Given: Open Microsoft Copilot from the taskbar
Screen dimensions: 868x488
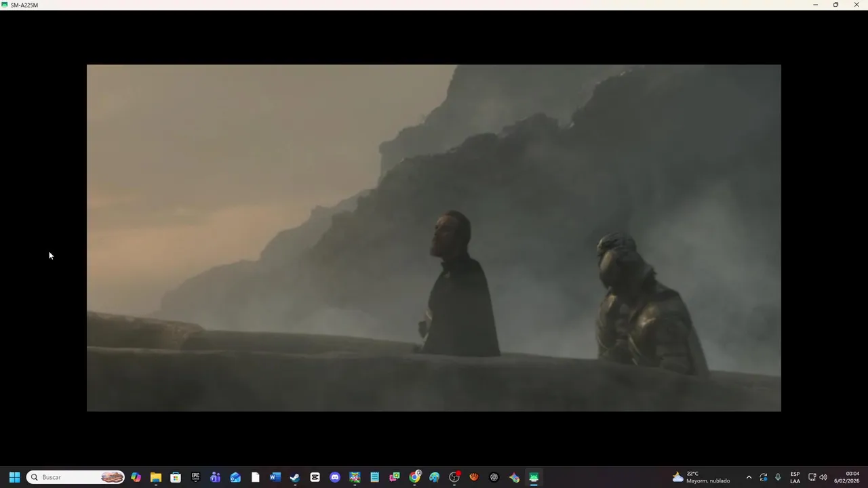Looking at the screenshot, I should [x=136, y=477].
